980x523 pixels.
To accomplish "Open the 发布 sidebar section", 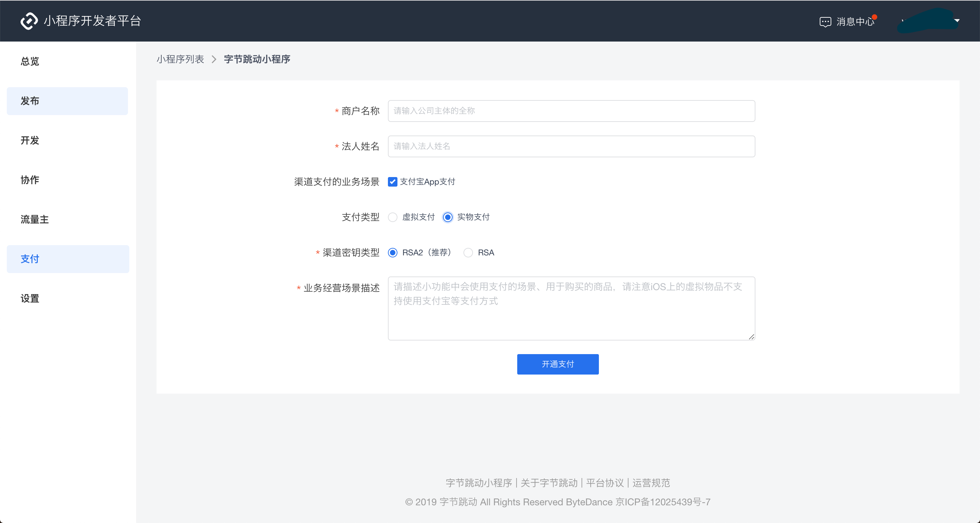I will click(67, 101).
